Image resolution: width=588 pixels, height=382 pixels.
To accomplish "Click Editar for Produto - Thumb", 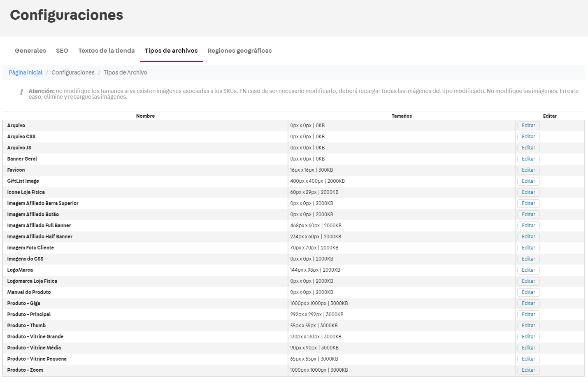I will click(x=528, y=326).
